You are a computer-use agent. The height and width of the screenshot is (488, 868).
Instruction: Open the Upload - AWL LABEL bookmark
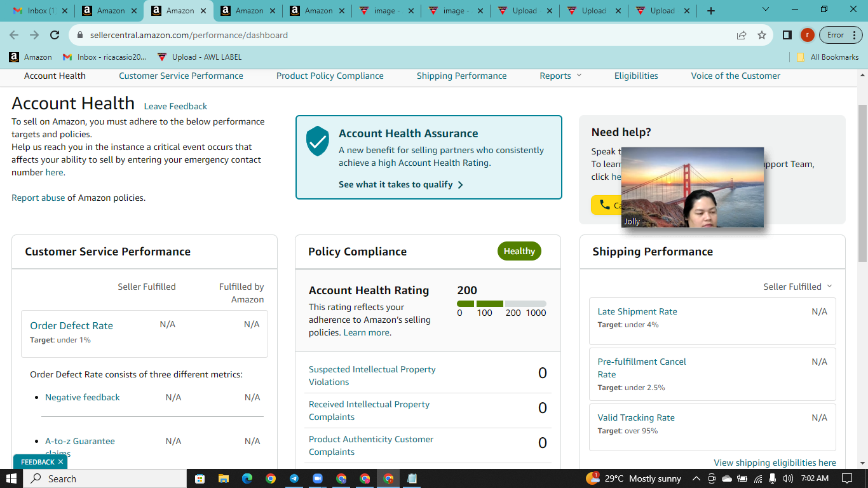pos(200,57)
